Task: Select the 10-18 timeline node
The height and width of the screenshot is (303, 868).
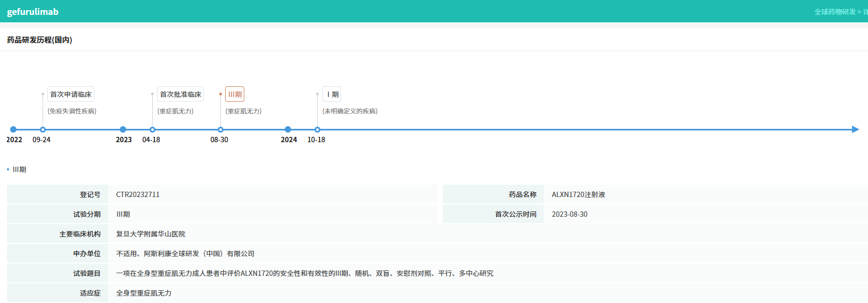Action: [x=317, y=129]
